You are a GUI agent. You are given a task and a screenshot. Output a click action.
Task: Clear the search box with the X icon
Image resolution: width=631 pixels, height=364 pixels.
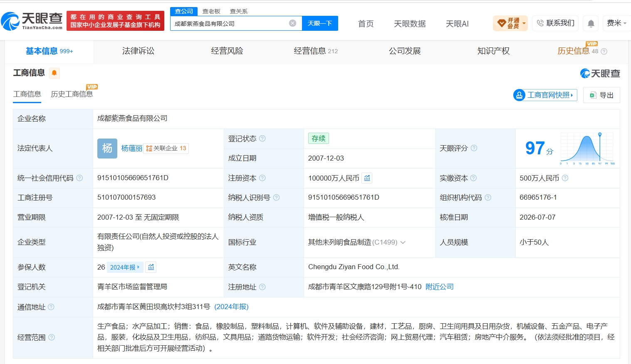coord(292,23)
